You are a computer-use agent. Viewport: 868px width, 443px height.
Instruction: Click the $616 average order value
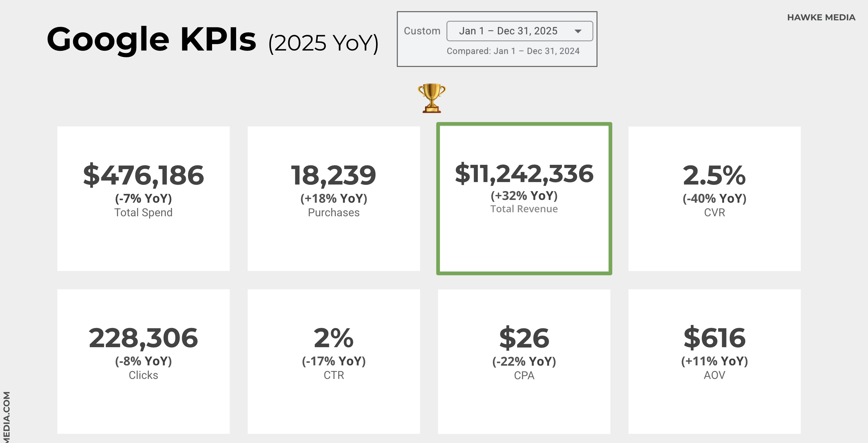(714, 338)
